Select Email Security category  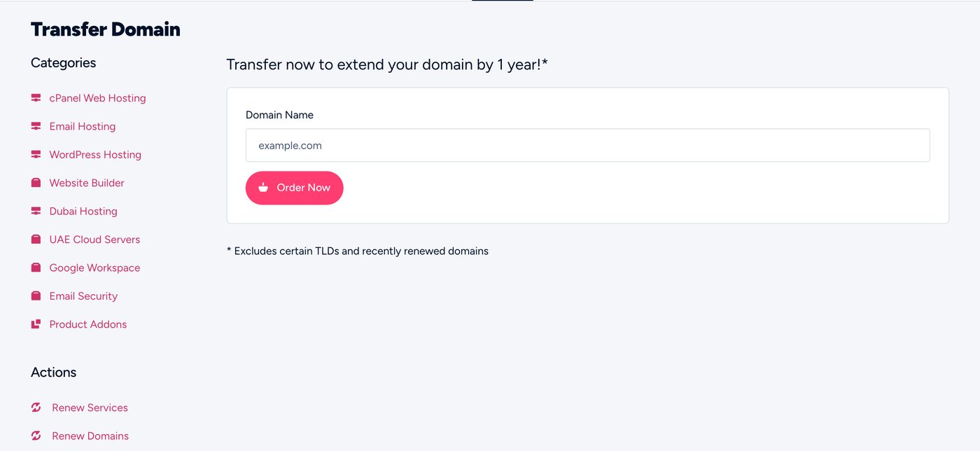pos(83,296)
